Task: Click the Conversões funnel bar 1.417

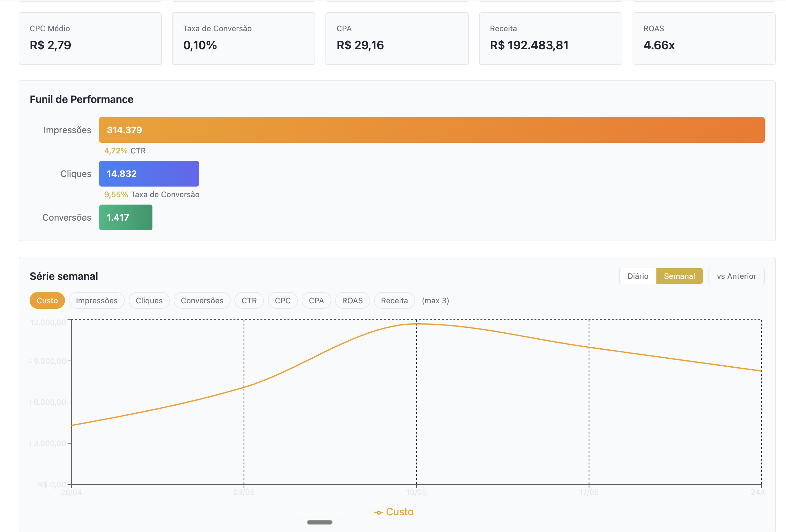Action: [125, 217]
